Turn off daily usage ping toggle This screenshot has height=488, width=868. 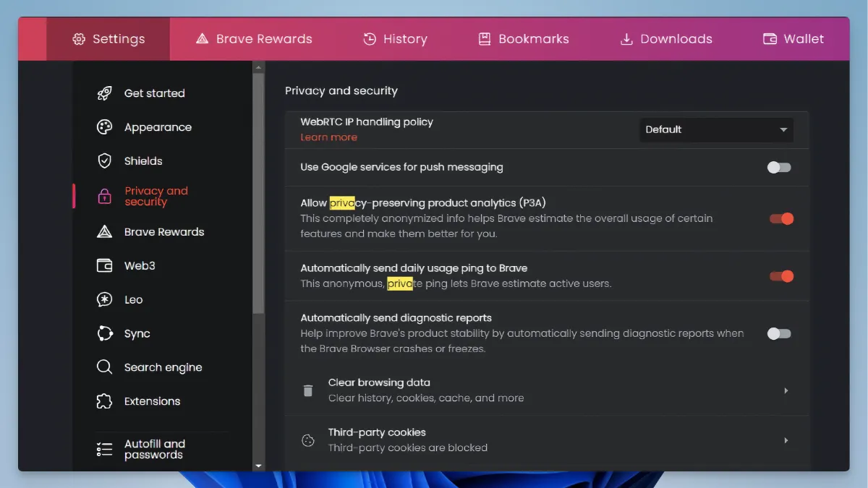pyautogui.click(x=781, y=276)
